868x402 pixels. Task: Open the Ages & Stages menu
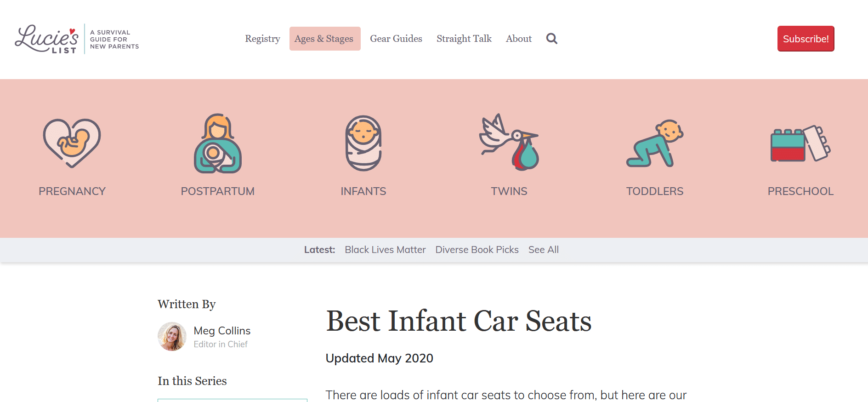pyautogui.click(x=324, y=39)
